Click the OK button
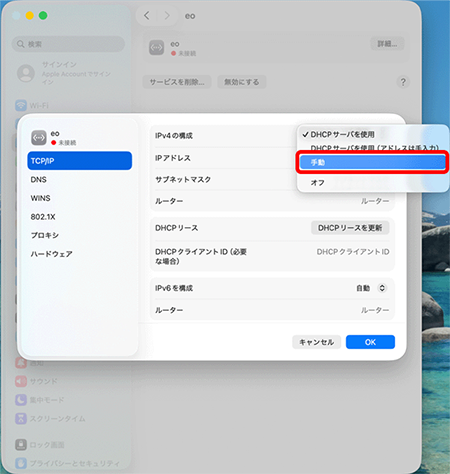Viewport: 450px width, 474px height. point(370,342)
